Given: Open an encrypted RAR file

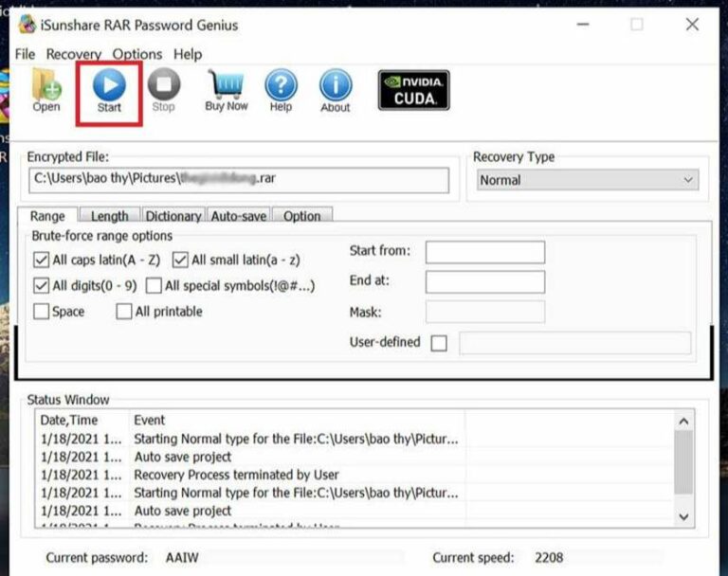Looking at the screenshot, I should (45, 90).
